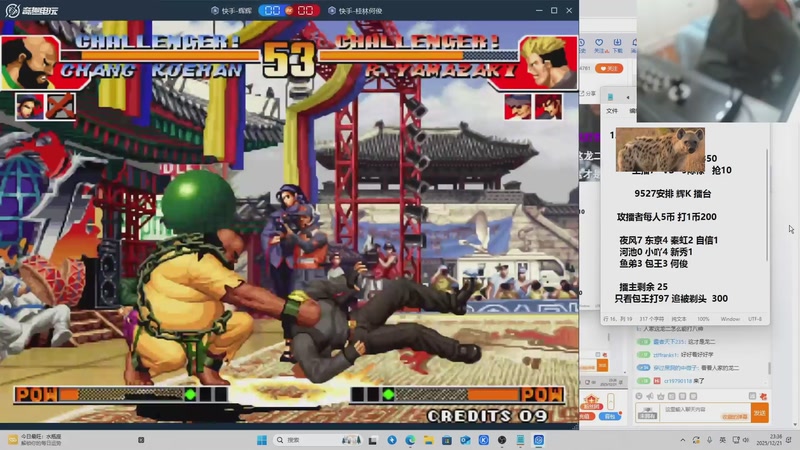Image resolution: width=800 pixels, height=450 pixels.
Task: Click the orange 关注 follow pill button
Action: pos(609,68)
